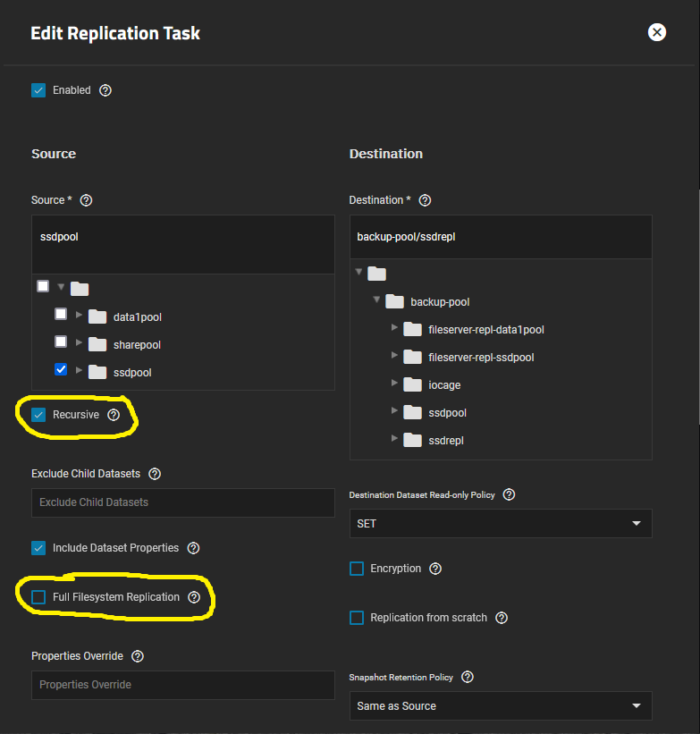
Task: Check the data1pool source checkbox
Action: [x=61, y=314]
